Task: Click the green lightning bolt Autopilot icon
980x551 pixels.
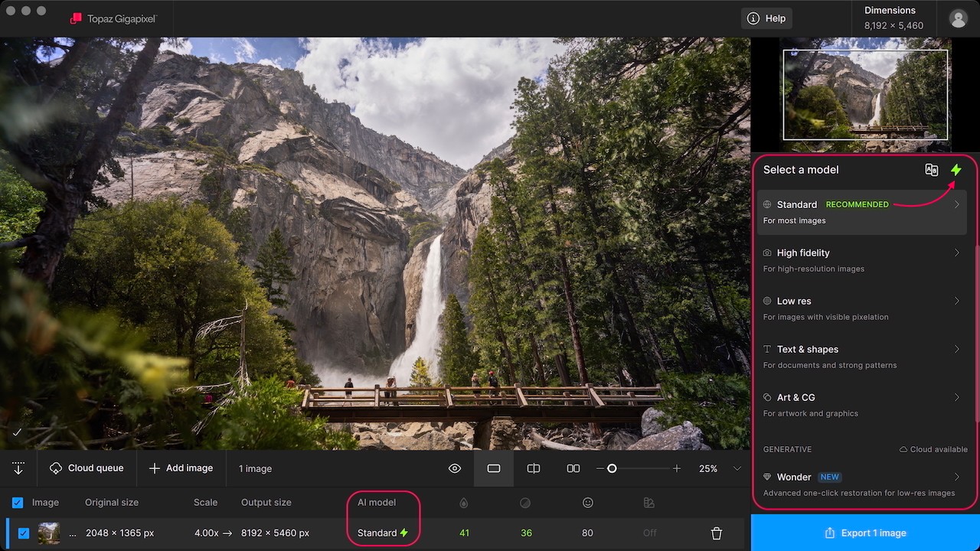Action: 955,170
